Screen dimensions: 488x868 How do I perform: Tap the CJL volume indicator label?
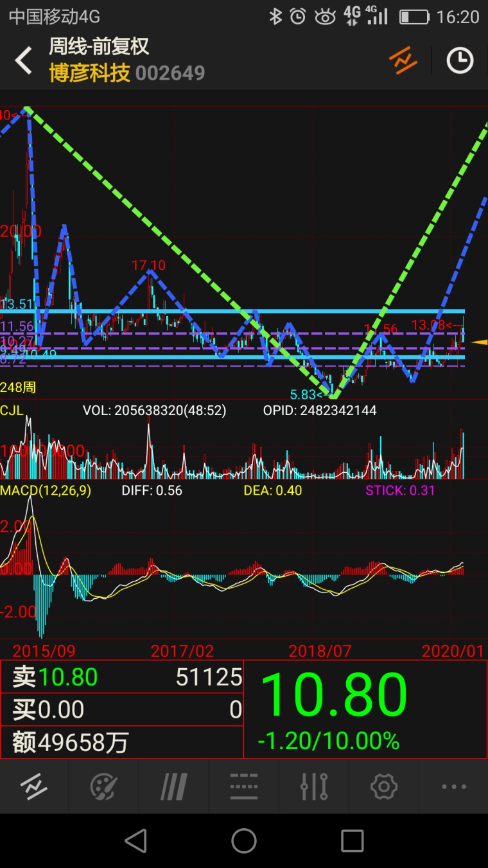12,410
